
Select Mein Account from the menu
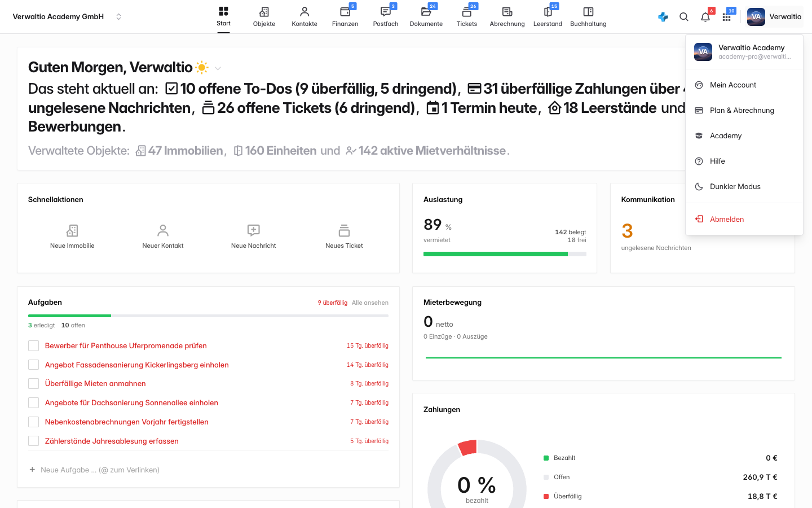744,85
